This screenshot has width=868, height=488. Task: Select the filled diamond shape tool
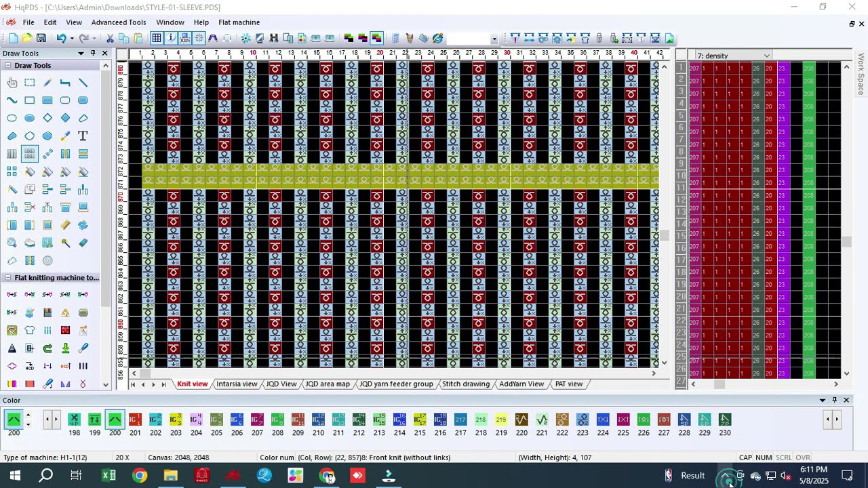click(x=65, y=118)
